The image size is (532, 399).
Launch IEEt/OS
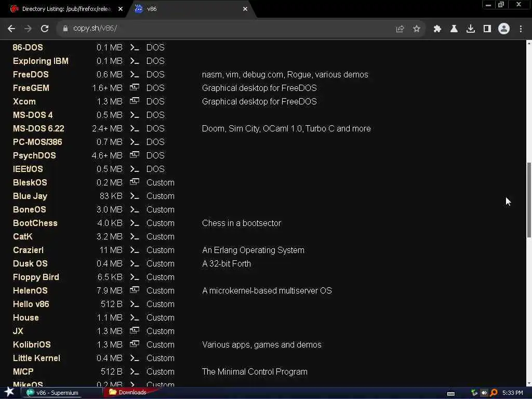click(x=28, y=169)
